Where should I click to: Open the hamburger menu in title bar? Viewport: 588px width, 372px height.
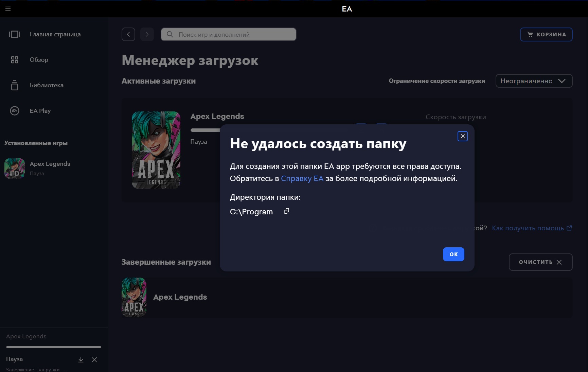click(x=8, y=8)
